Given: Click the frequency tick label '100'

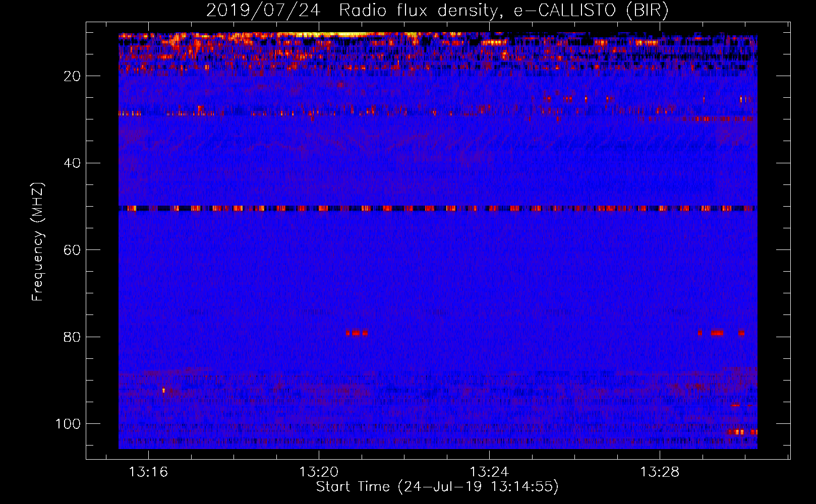Looking at the screenshot, I should [68, 424].
